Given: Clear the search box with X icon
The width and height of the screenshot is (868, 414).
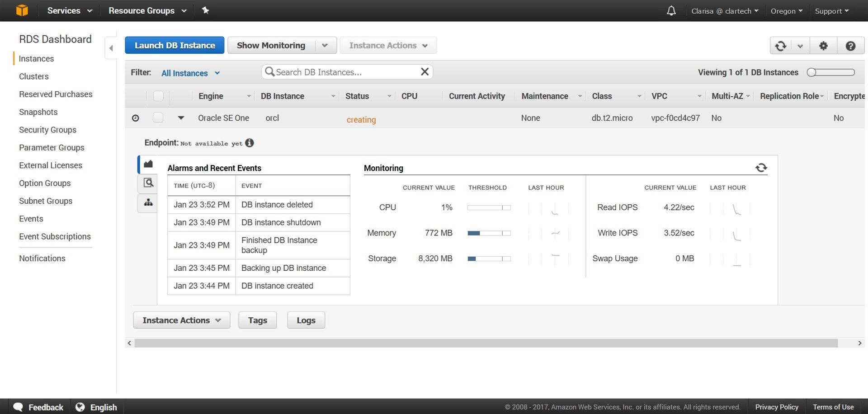Looking at the screenshot, I should [425, 72].
